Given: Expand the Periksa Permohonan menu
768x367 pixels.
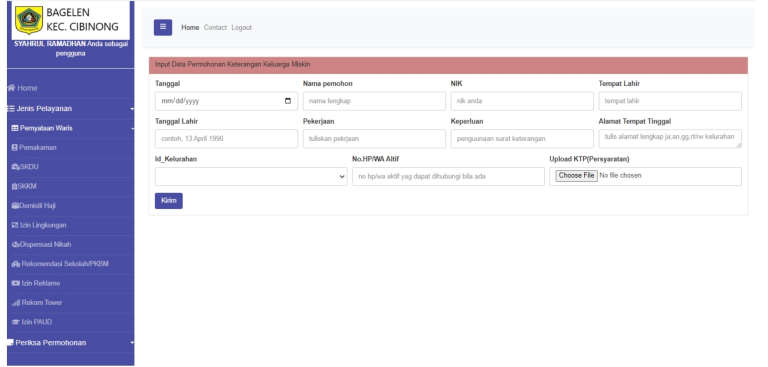Looking at the screenshot, I should click(71, 343).
